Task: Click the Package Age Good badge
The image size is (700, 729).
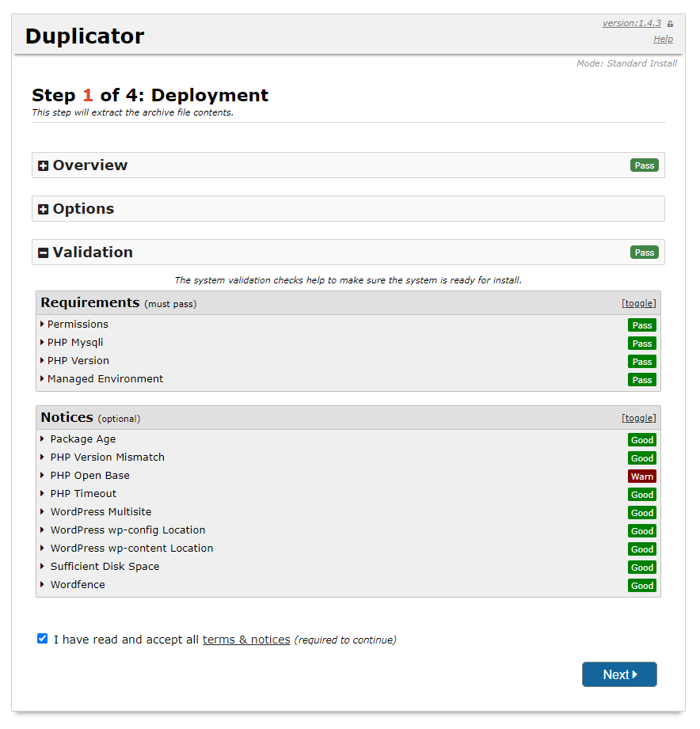Action: click(642, 440)
